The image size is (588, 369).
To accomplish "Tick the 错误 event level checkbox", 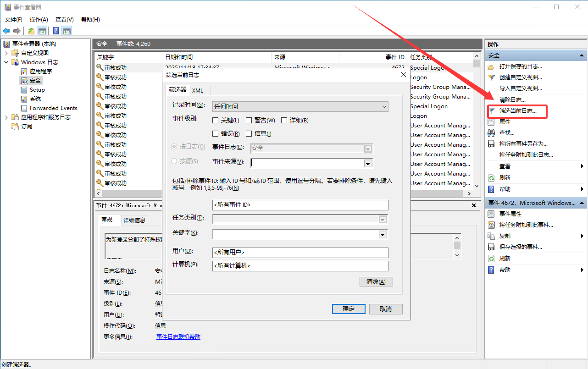I will click(x=216, y=134).
